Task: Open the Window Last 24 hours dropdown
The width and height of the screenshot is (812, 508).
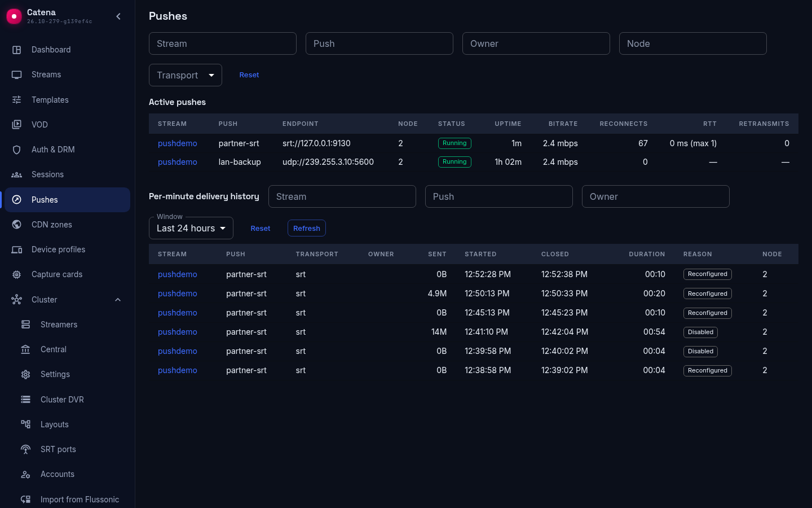Action: (x=191, y=228)
